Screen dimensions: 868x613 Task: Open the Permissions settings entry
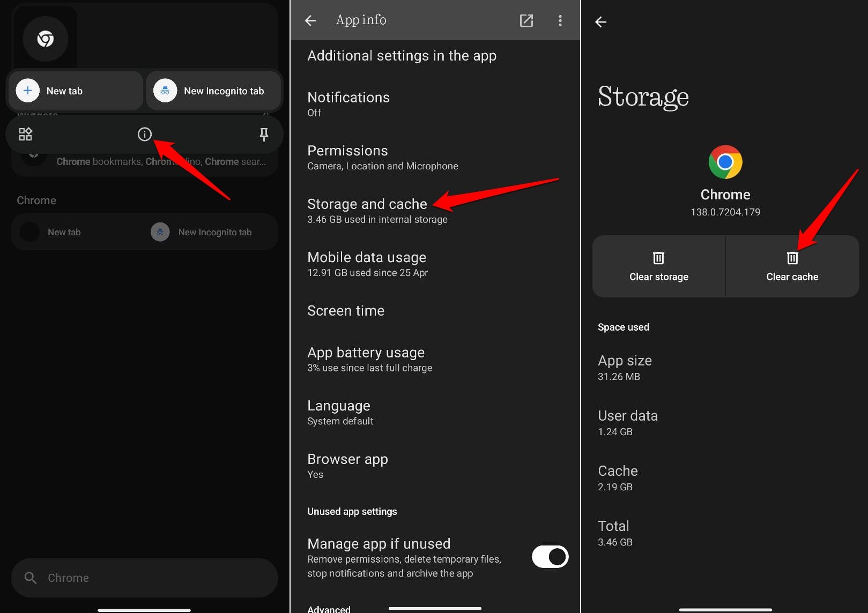[x=348, y=157]
